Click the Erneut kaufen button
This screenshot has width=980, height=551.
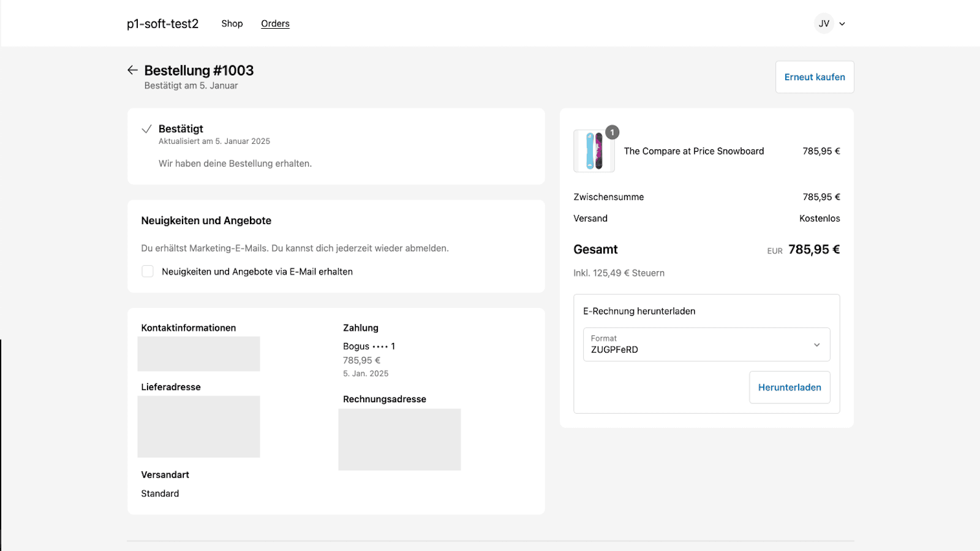(x=815, y=77)
